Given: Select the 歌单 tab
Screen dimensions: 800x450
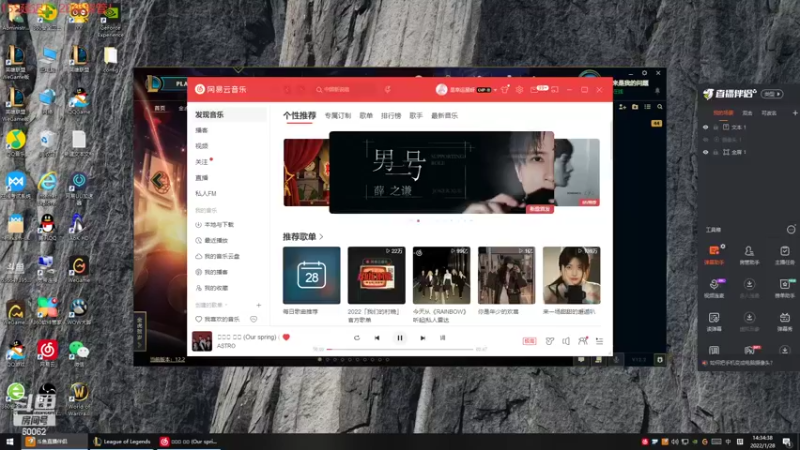Looking at the screenshot, I should pyautogui.click(x=366, y=116).
